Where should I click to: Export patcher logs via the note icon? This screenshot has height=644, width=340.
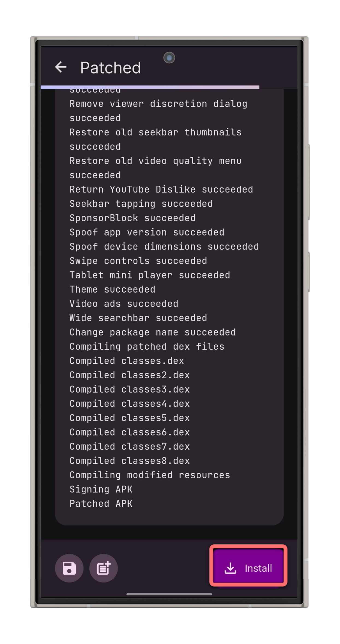point(104,568)
